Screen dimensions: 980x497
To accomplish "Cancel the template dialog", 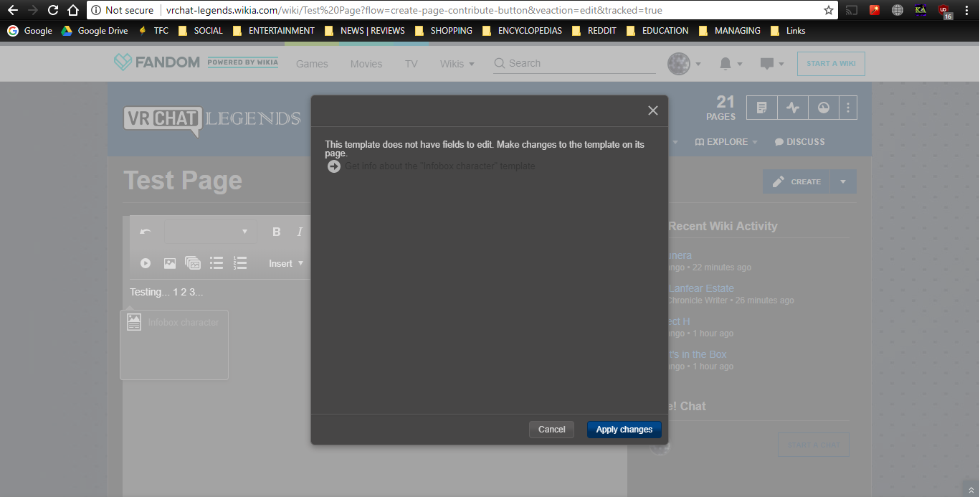I will click(x=551, y=430).
